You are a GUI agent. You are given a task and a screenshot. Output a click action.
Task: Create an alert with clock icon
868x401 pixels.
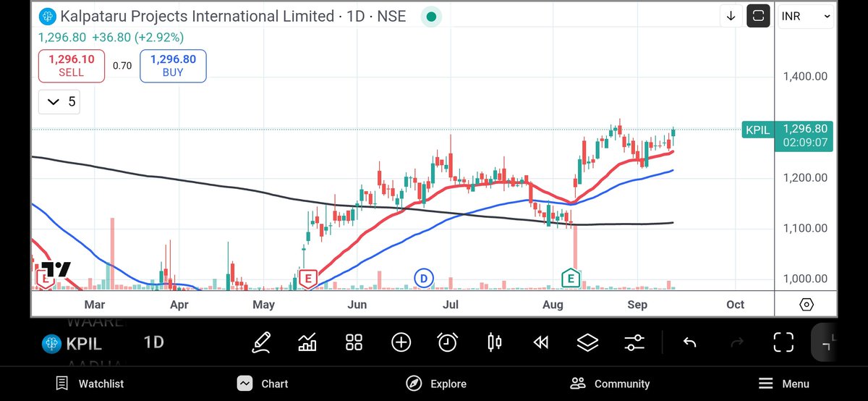pyautogui.click(x=448, y=342)
